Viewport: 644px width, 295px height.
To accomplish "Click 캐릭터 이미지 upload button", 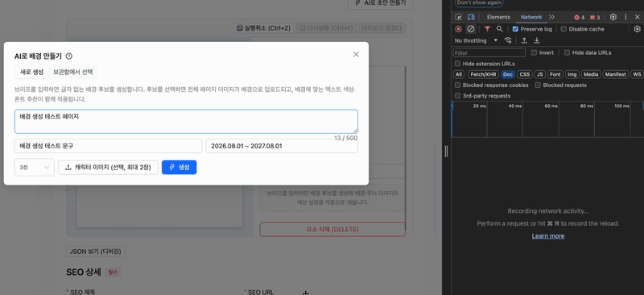I will (108, 167).
